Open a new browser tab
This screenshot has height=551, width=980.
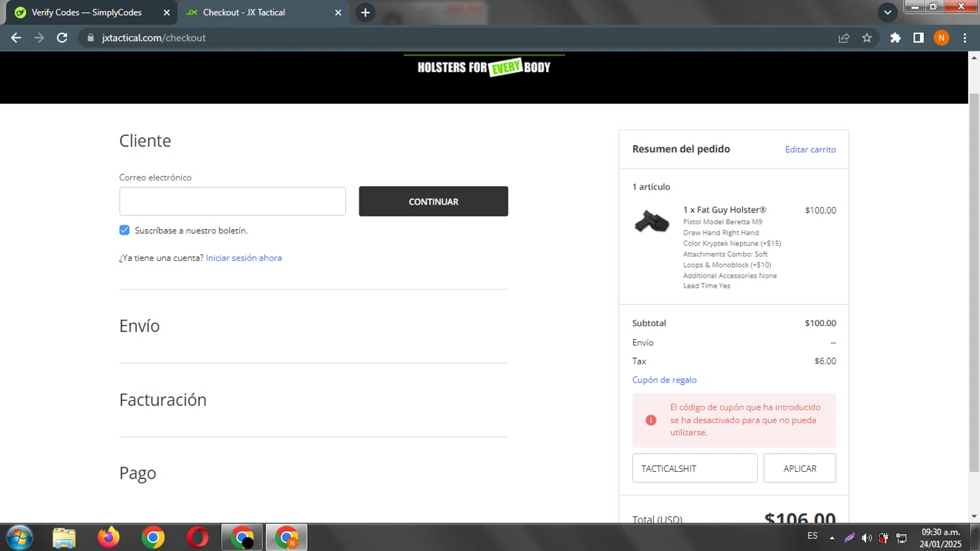click(x=365, y=12)
